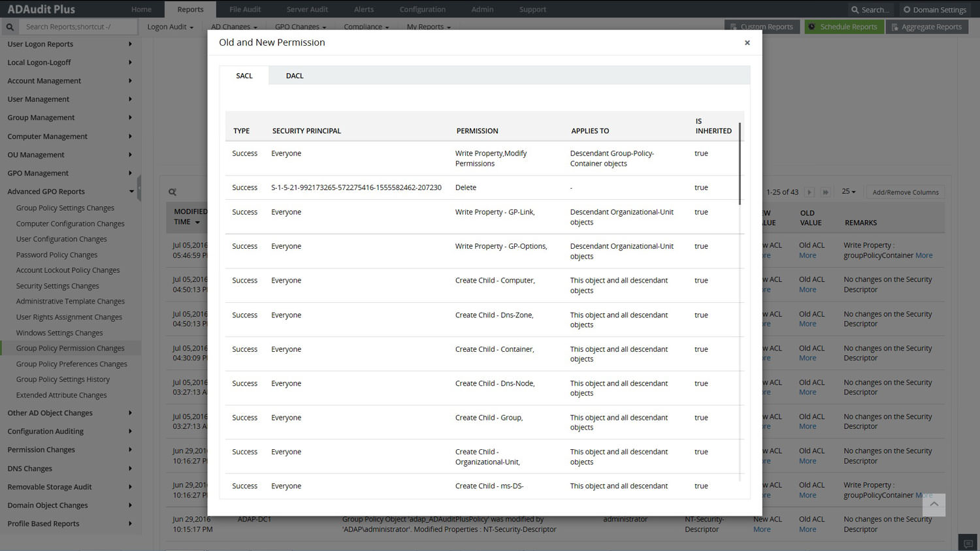Click the Schedule Reports clock icon

(x=812, y=27)
